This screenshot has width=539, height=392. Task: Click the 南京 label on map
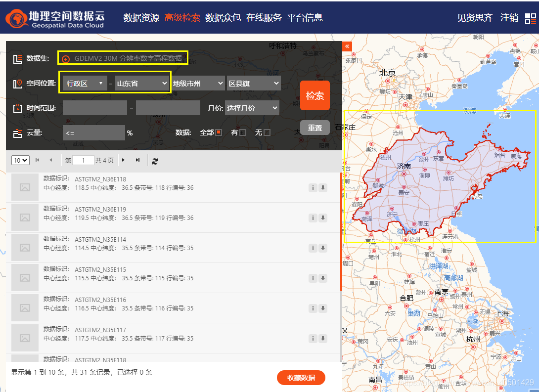click(x=442, y=292)
